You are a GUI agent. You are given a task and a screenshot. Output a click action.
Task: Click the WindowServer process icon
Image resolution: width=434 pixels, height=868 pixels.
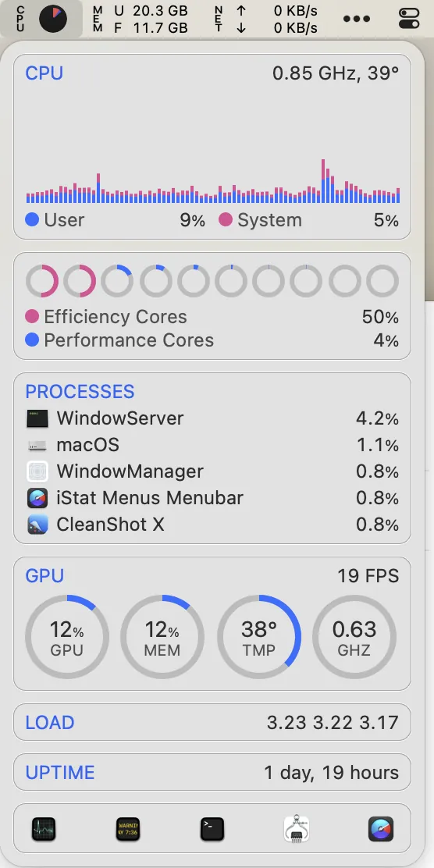tap(37, 418)
